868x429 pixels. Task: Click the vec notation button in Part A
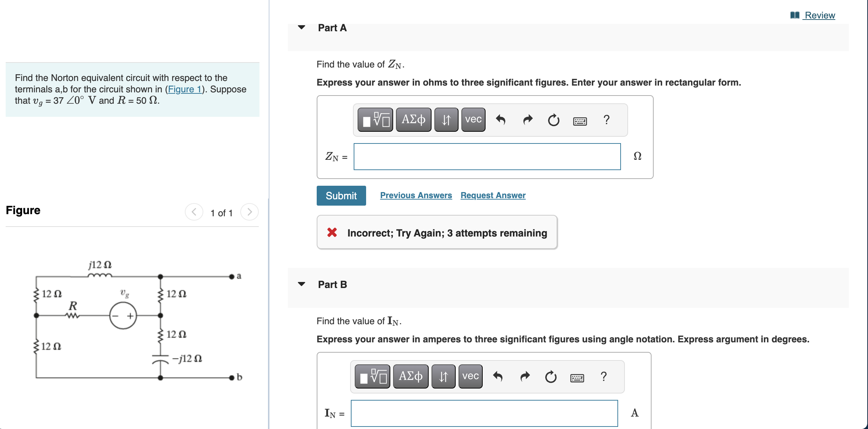pyautogui.click(x=473, y=120)
